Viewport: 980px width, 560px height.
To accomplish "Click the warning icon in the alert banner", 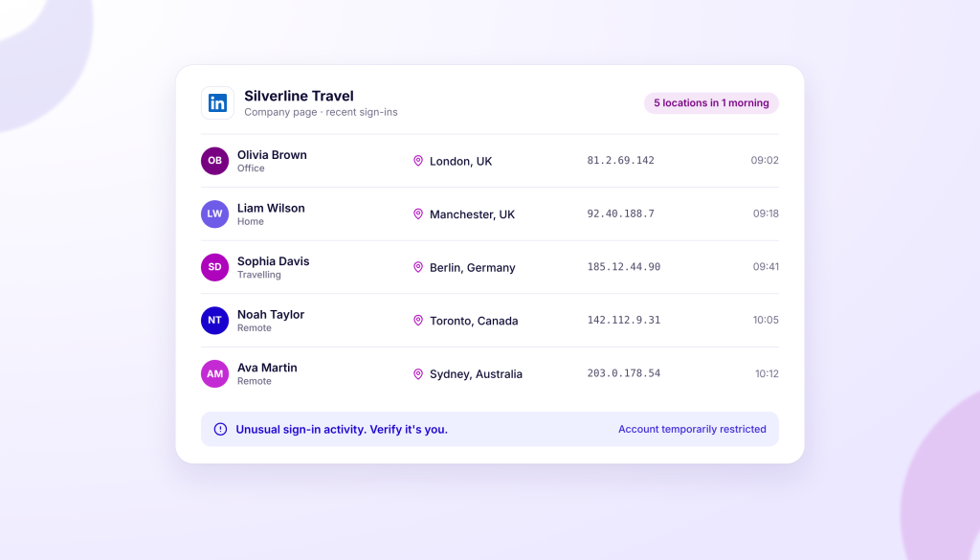I will pos(221,429).
